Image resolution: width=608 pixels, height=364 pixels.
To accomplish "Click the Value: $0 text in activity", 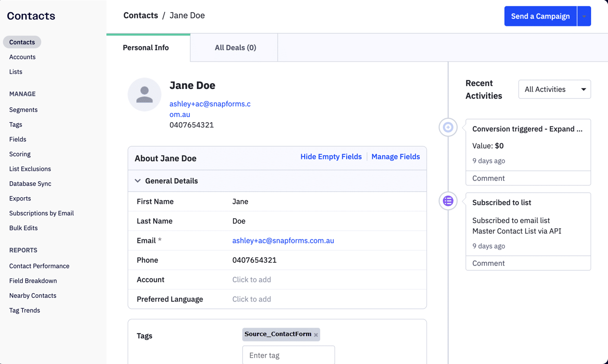I will click(488, 146).
